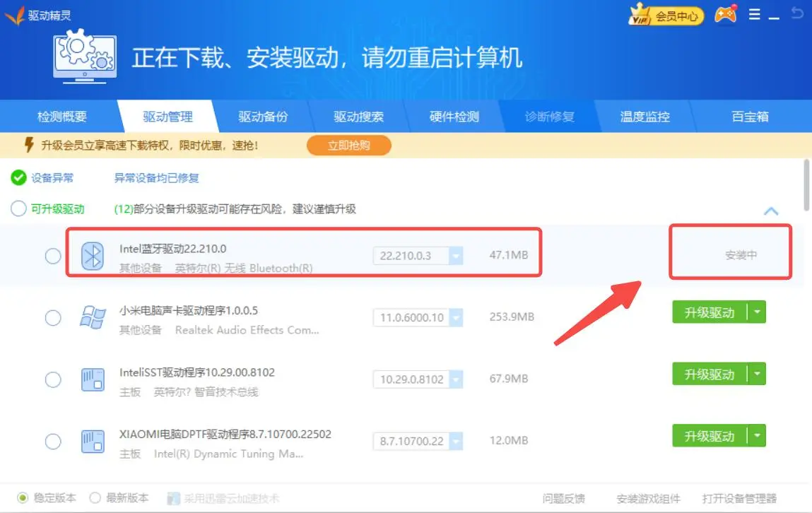The height and width of the screenshot is (513, 812).
Task: Open the 硬件检测 tab
Action: (454, 117)
